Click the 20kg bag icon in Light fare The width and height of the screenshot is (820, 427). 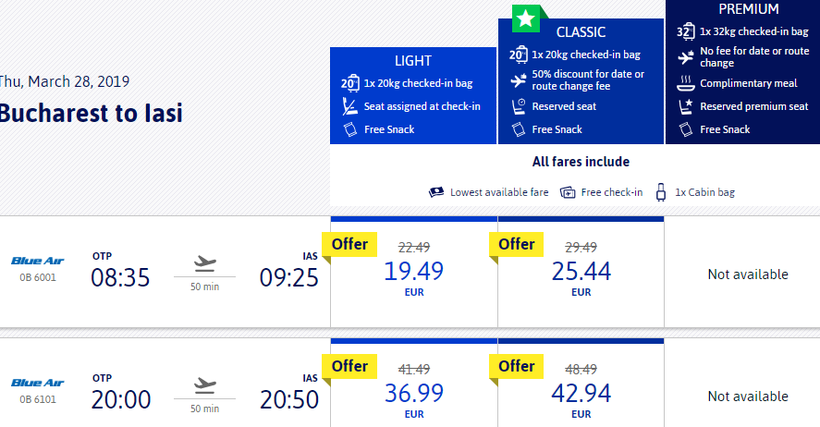click(x=350, y=83)
